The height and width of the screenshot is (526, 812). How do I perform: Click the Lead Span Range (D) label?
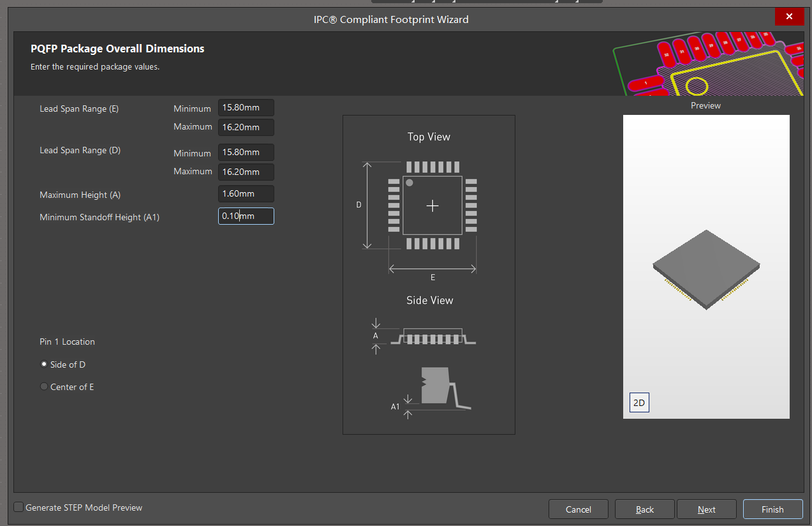(80, 150)
